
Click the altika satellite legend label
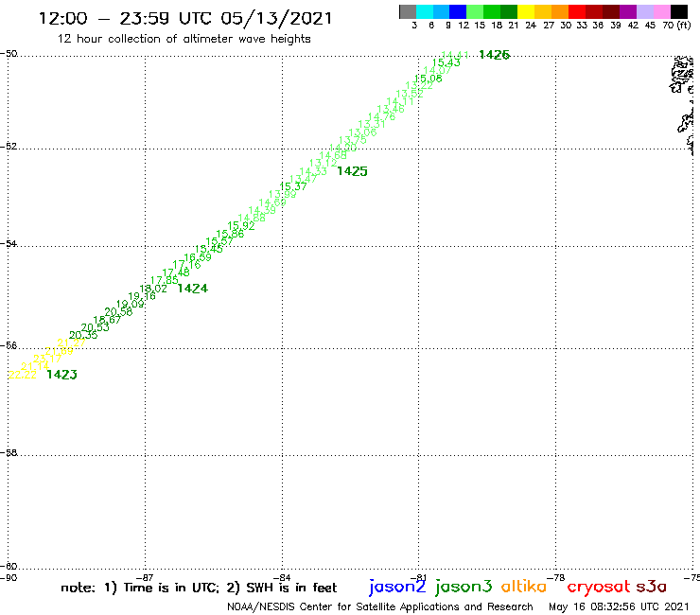coord(524,586)
